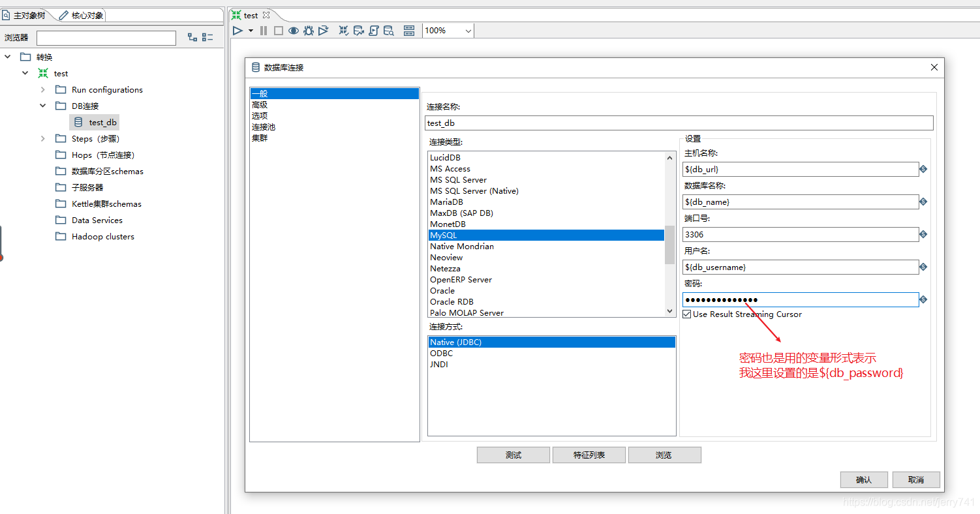This screenshot has height=514, width=980.
Task: Insert variable icon beside 端口号 field
Action: click(923, 234)
